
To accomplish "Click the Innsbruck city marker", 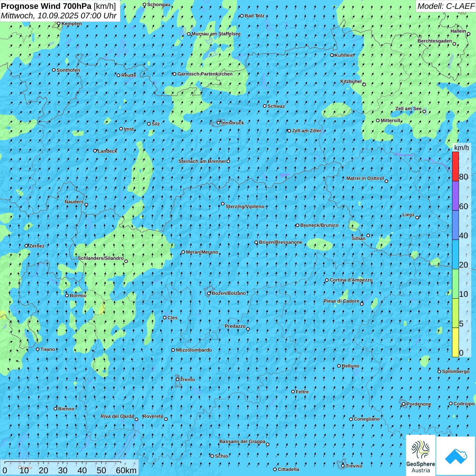I will 219,123.
